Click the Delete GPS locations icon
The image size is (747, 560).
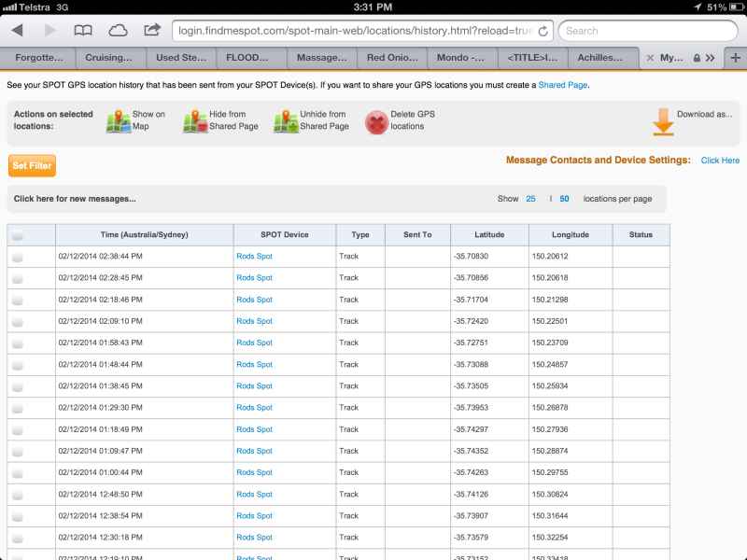pos(376,121)
